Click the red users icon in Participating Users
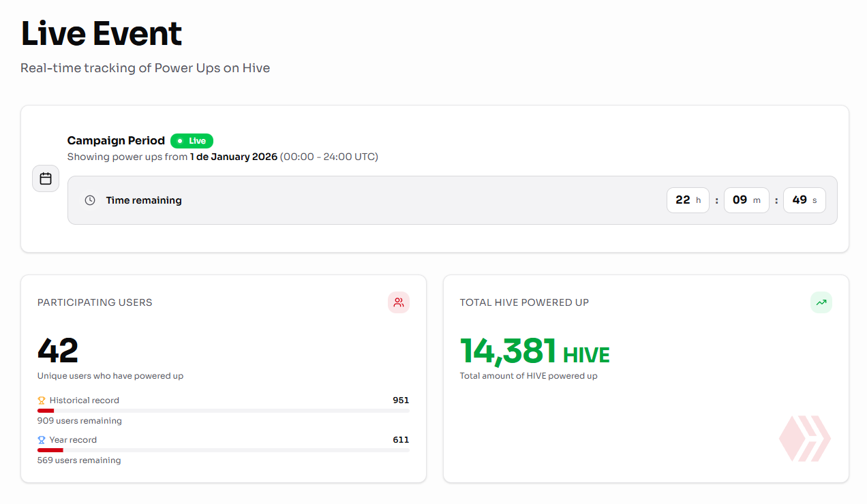 (399, 302)
